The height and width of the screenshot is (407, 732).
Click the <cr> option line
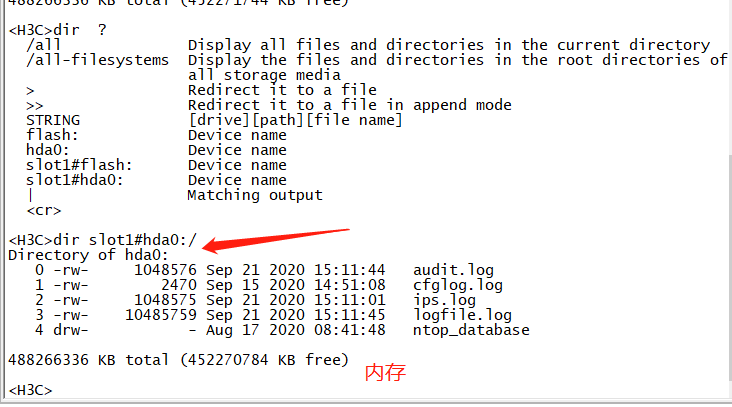click(44, 210)
